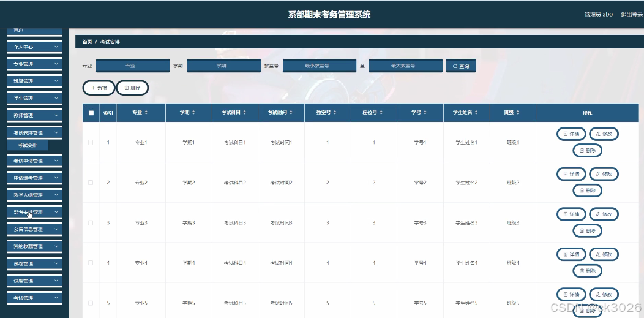Go to 首页 via the breadcrumb
Image resolution: width=644 pixels, height=318 pixels.
87,42
